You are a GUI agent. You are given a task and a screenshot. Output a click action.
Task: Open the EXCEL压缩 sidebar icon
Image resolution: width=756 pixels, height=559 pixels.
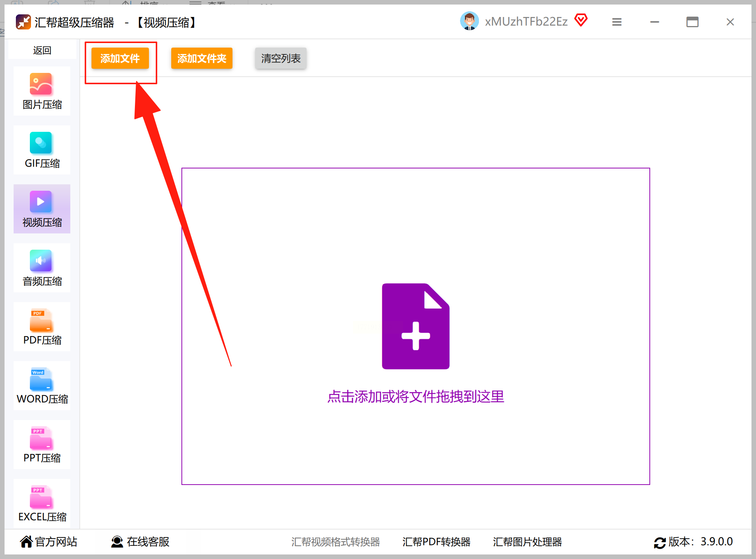pyautogui.click(x=41, y=496)
